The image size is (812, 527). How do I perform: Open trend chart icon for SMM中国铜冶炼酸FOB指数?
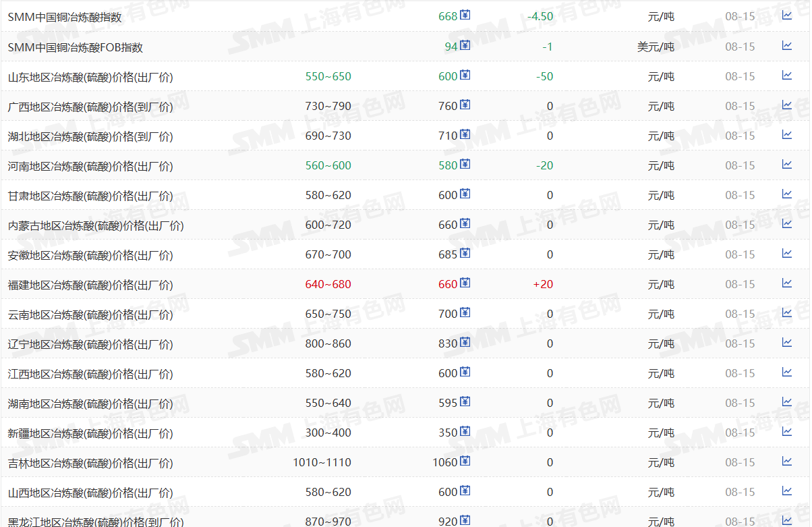tap(786, 45)
